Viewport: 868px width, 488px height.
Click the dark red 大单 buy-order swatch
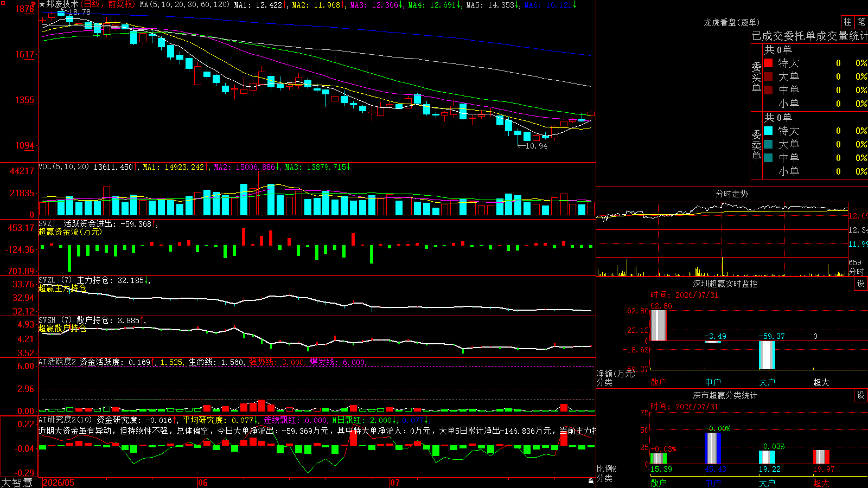click(x=768, y=76)
